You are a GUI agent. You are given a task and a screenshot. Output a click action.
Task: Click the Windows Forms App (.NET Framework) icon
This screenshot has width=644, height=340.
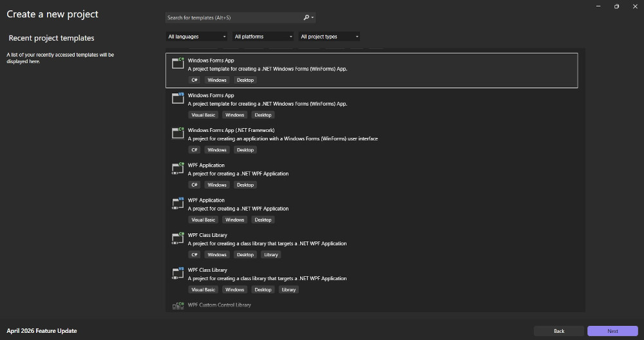coord(178,133)
